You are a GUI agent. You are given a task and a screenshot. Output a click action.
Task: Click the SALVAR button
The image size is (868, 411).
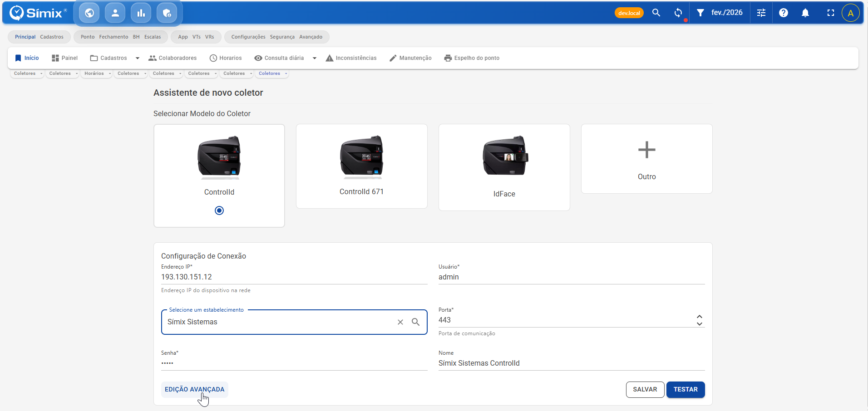click(x=645, y=390)
